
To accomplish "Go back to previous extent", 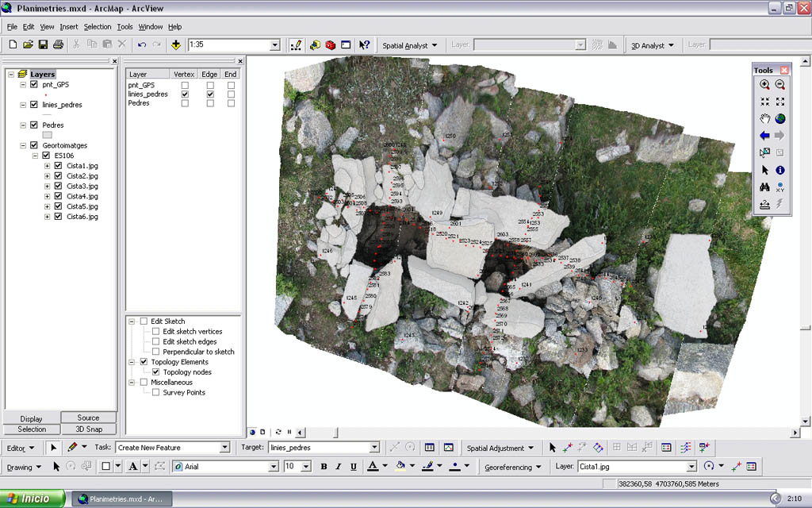I will [764, 136].
